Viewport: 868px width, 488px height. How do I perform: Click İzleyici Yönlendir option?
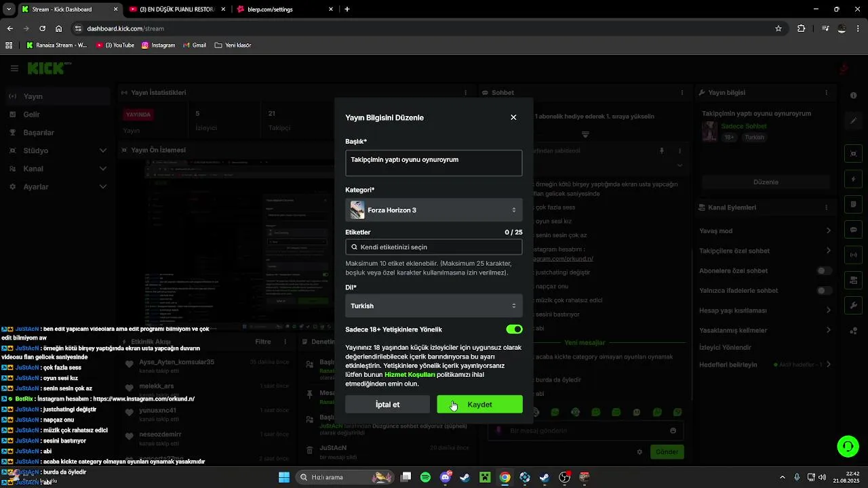pyautogui.click(x=725, y=348)
